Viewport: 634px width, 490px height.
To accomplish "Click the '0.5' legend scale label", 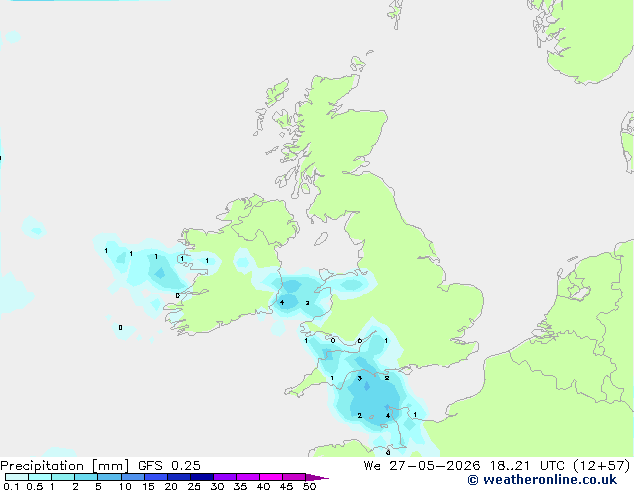I will [35, 486].
